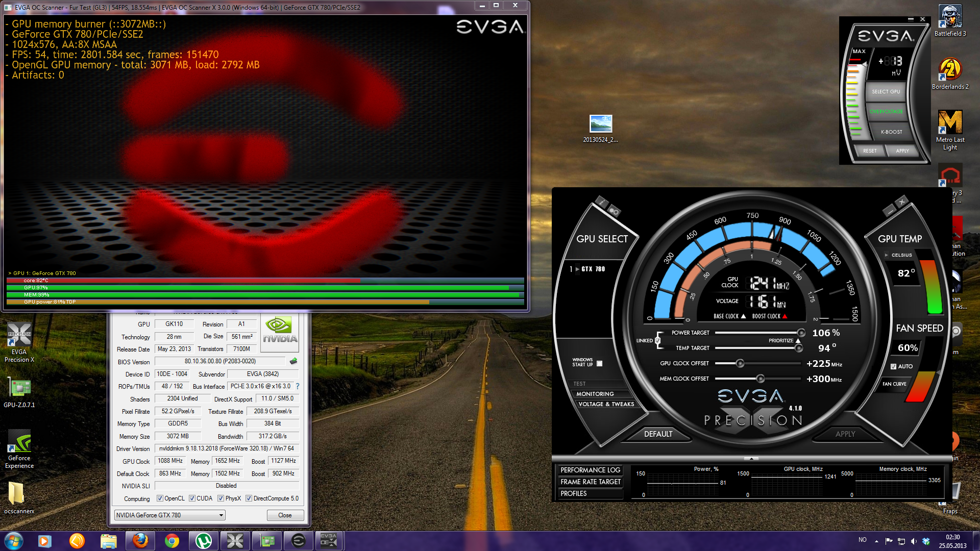This screenshot has height=551, width=980.
Task: Toggle CUDA checkbox in GPU-Z
Action: 192,498
